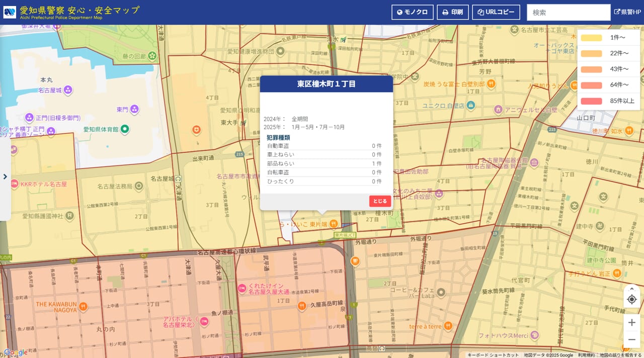Click the ユニクロ 白壁店 shop marker

pyautogui.click(x=470, y=106)
